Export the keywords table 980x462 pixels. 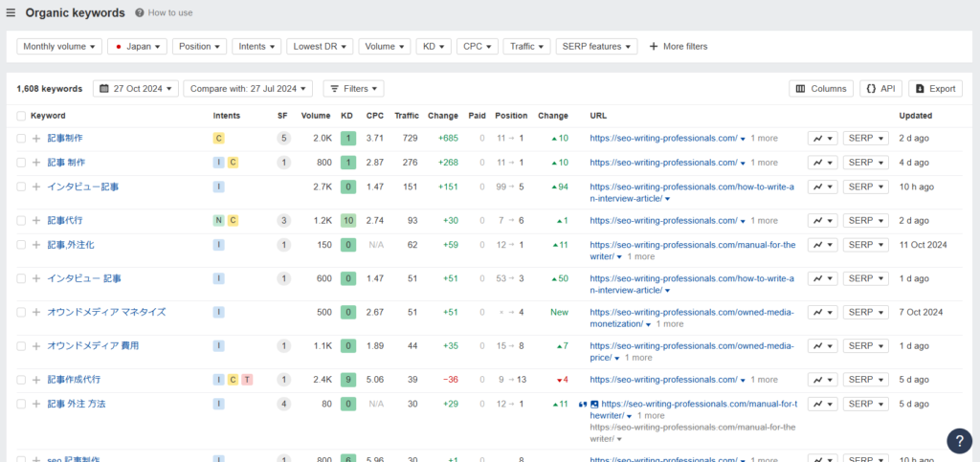pos(935,89)
